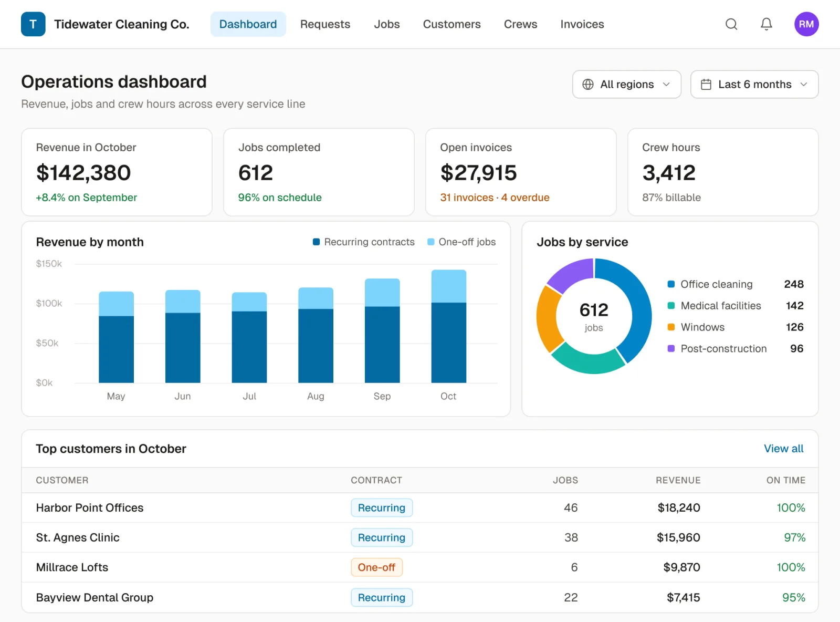Navigate to the Crews tab

pos(520,24)
